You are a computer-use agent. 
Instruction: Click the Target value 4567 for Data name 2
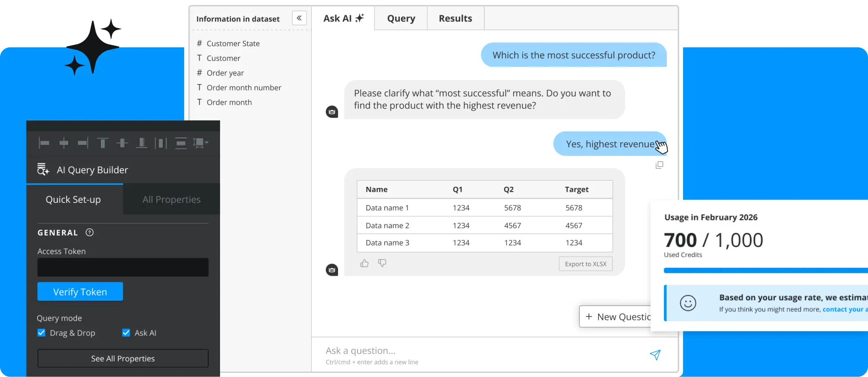coord(574,225)
